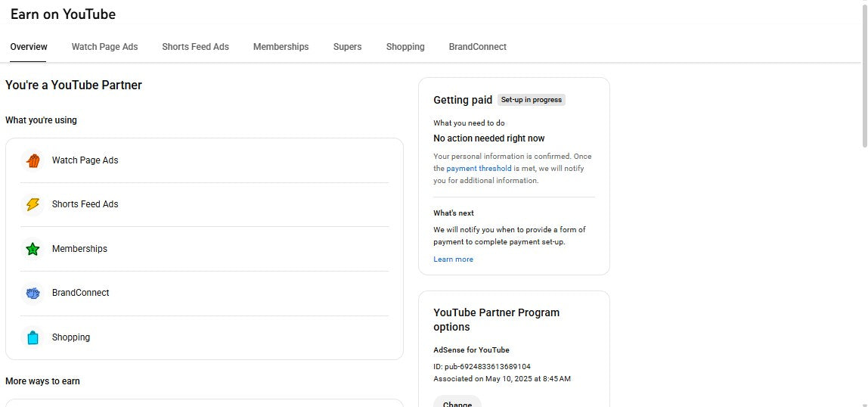Go to the Shorts Feed Ads tab
The height and width of the screenshot is (407, 868).
click(x=195, y=47)
